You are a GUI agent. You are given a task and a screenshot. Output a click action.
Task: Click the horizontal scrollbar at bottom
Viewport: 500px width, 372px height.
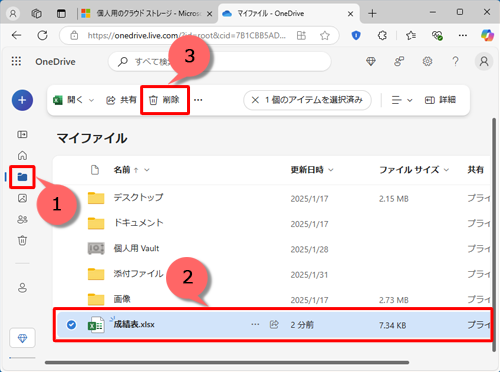pos(227,363)
